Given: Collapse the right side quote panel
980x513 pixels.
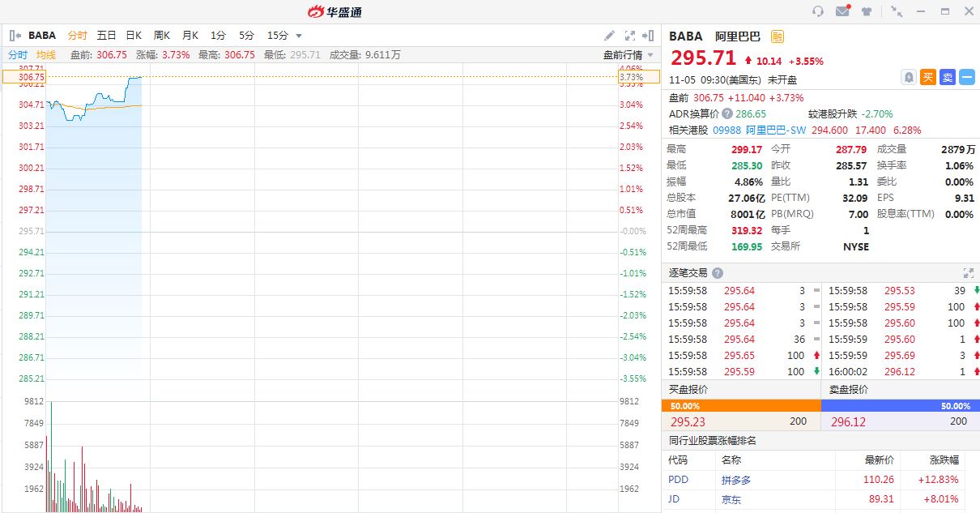Looking at the screenshot, I should [x=648, y=36].
